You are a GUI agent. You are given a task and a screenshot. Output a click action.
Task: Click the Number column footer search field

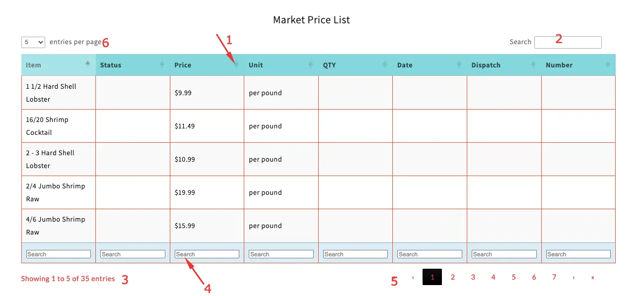coord(578,254)
